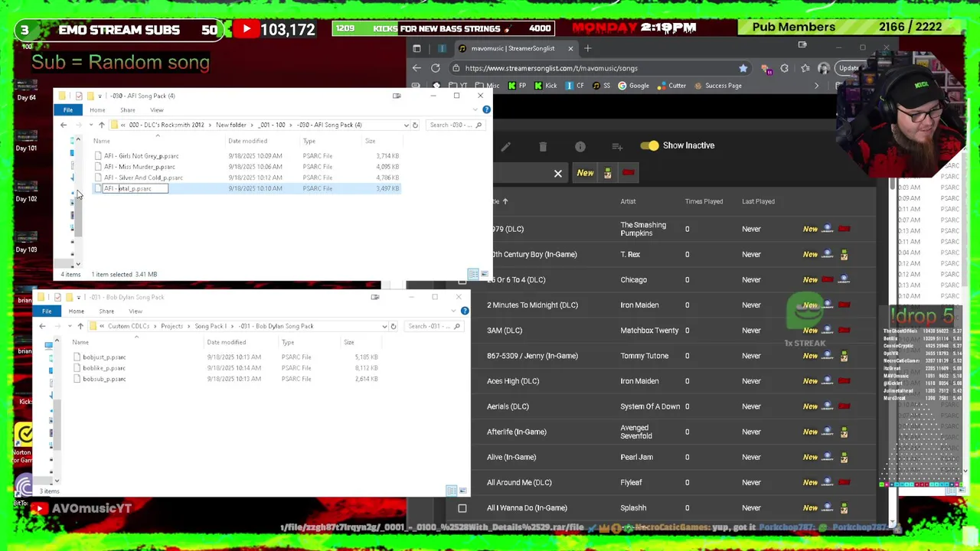The image size is (980, 551).
Task: Open browser favorites star-list icon
Action: tap(805, 68)
